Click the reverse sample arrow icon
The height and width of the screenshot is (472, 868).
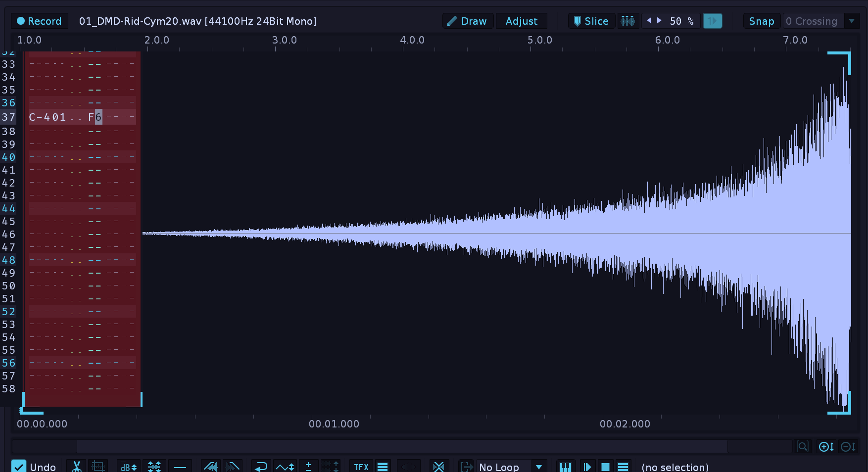tap(261, 467)
